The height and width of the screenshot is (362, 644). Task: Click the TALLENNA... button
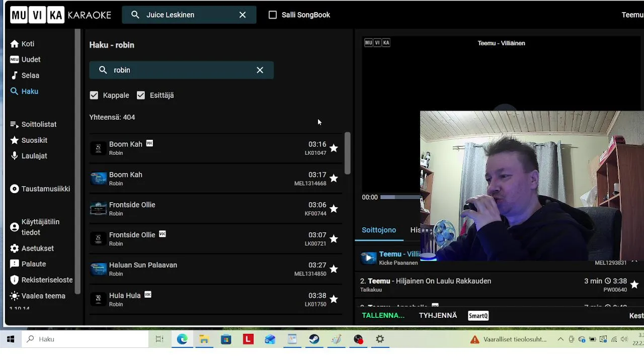pos(383,315)
